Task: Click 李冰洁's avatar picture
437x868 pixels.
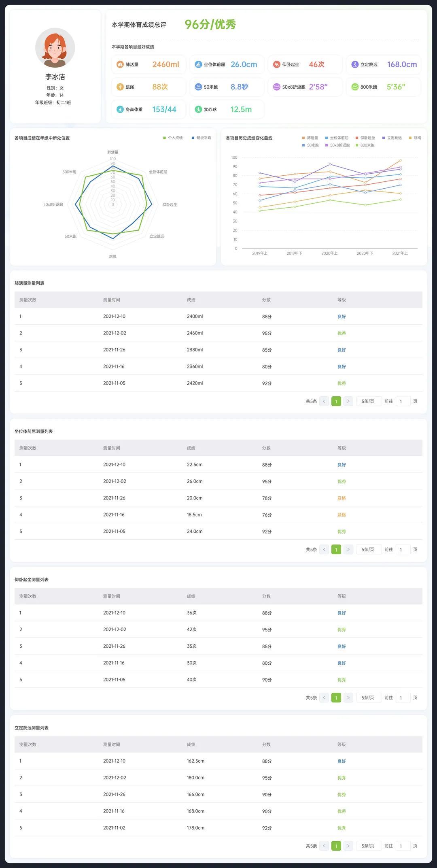Action: (55, 48)
